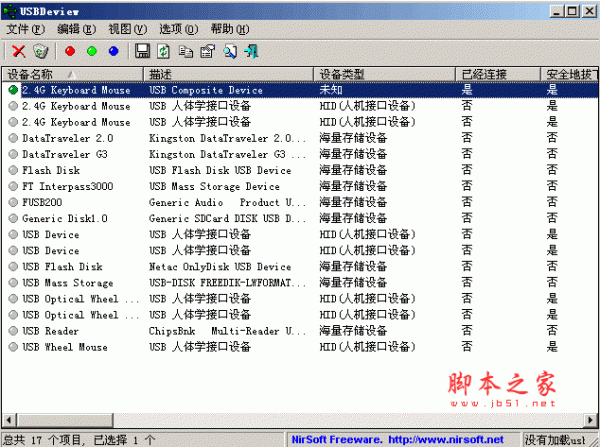Viewport: 600px width, 447px height.
Task: Select the Generic Disk1.0 row
Action: coord(300,218)
